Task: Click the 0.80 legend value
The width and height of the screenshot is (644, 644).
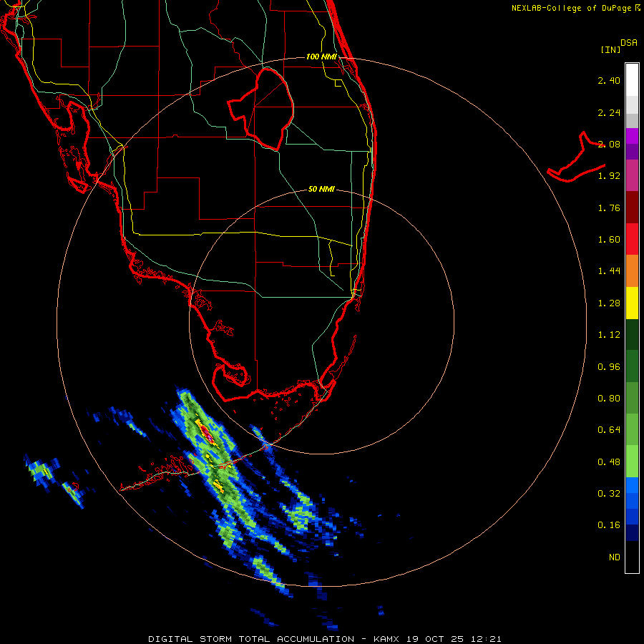Action: click(609, 399)
